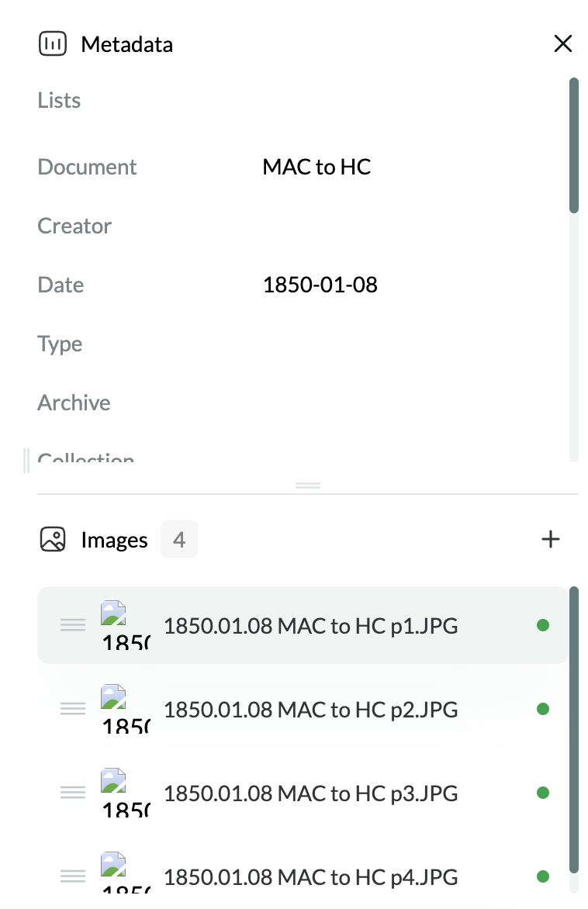Edit the Date field value 1850-01-08

(320, 285)
